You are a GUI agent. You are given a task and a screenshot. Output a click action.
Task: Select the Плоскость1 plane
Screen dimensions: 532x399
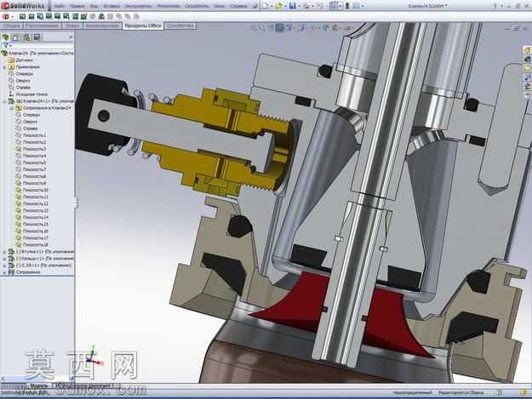point(34,135)
